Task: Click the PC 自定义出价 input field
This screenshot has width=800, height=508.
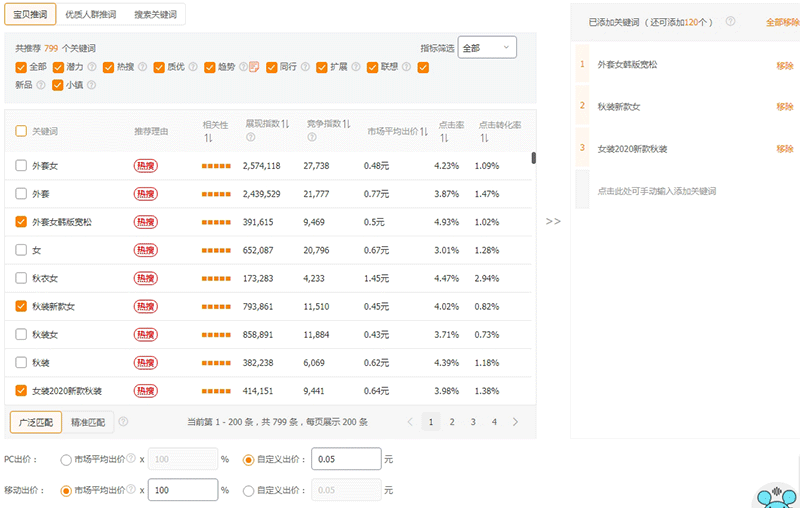Action: tap(346, 460)
